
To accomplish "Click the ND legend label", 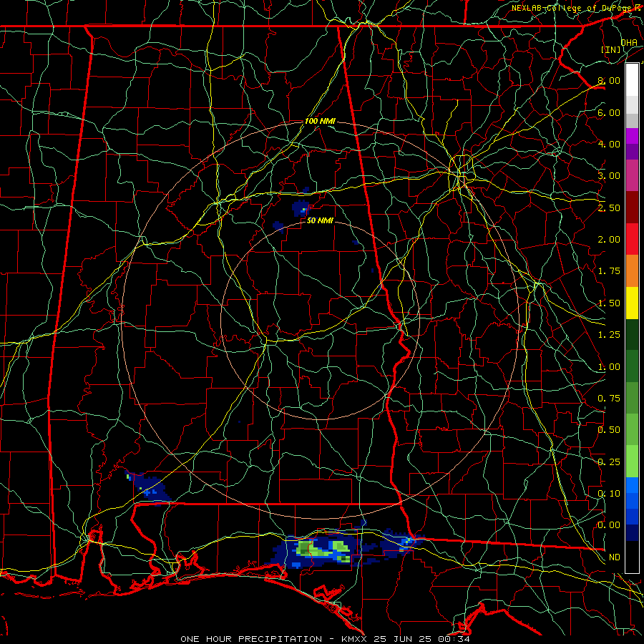I will [x=615, y=557].
